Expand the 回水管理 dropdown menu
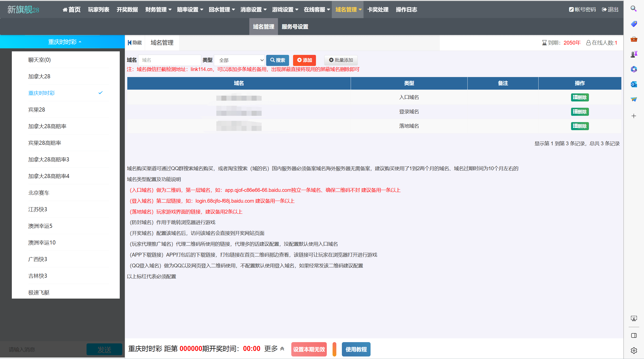 222,10
